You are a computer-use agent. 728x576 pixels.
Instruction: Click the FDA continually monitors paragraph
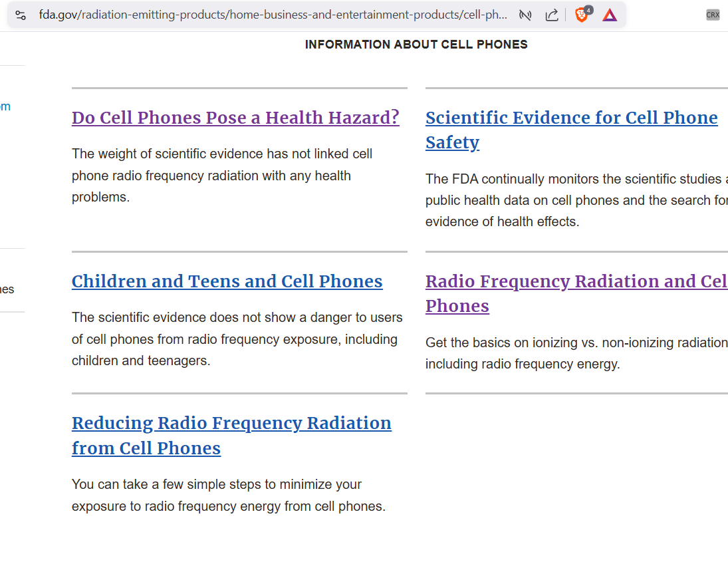point(576,200)
